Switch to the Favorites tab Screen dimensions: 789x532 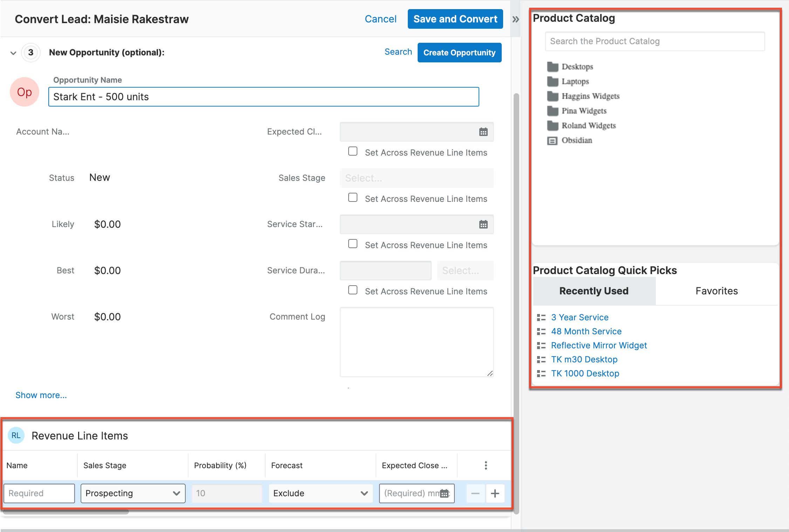(716, 291)
